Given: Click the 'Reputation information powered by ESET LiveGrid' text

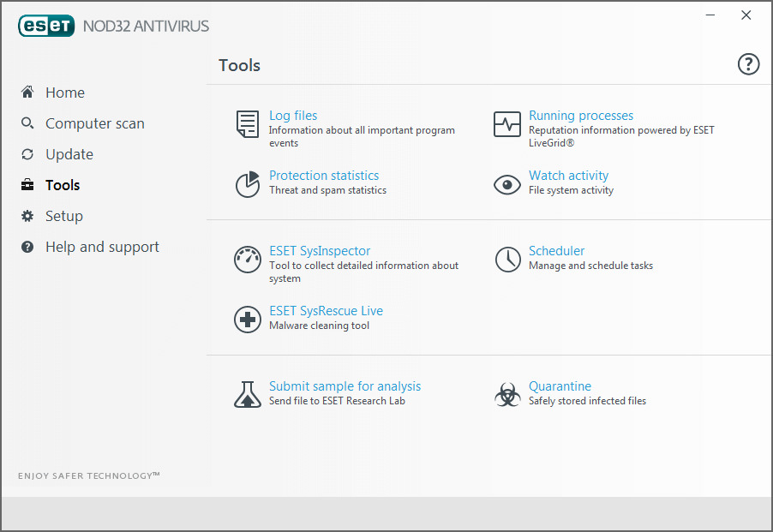Looking at the screenshot, I should pyautogui.click(x=621, y=136).
